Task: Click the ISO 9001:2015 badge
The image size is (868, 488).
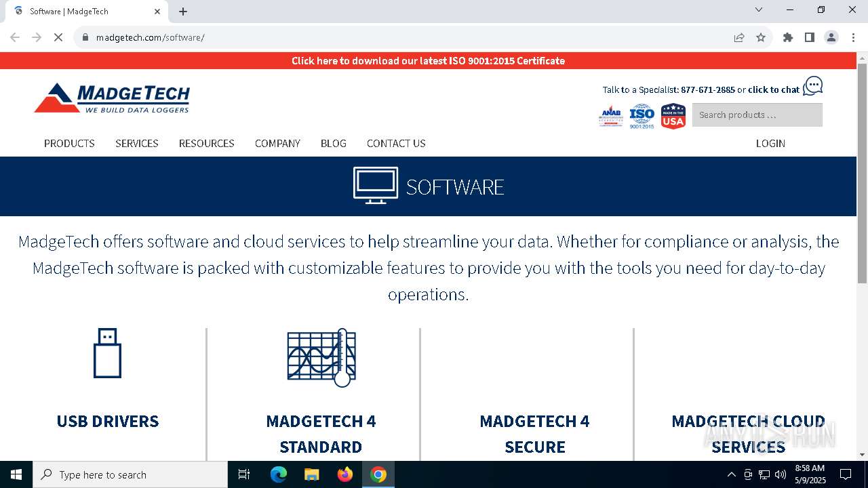Action: [x=642, y=116]
